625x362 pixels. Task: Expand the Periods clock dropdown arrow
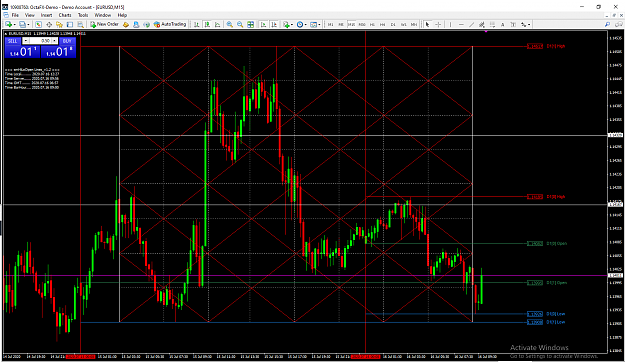point(305,25)
